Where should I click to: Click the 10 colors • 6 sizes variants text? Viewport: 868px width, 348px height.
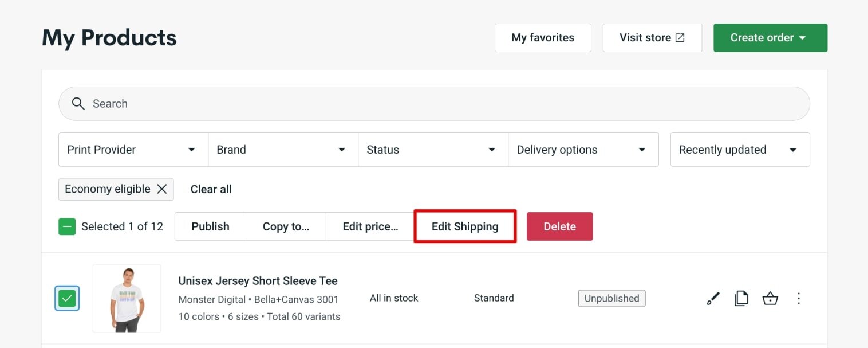[259, 316]
